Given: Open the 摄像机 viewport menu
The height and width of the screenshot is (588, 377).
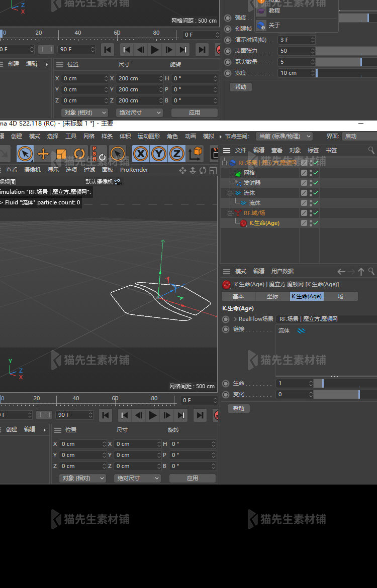Looking at the screenshot, I should 32,170.
